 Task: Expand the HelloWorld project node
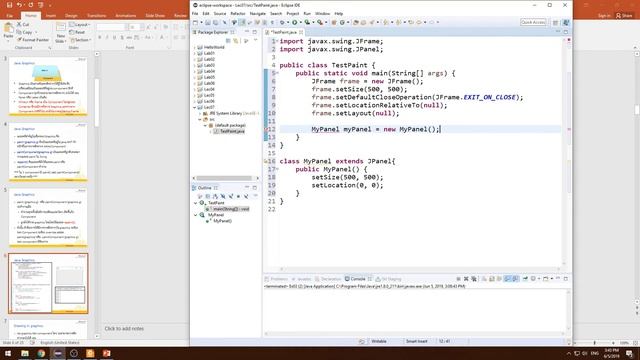pos(195,47)
